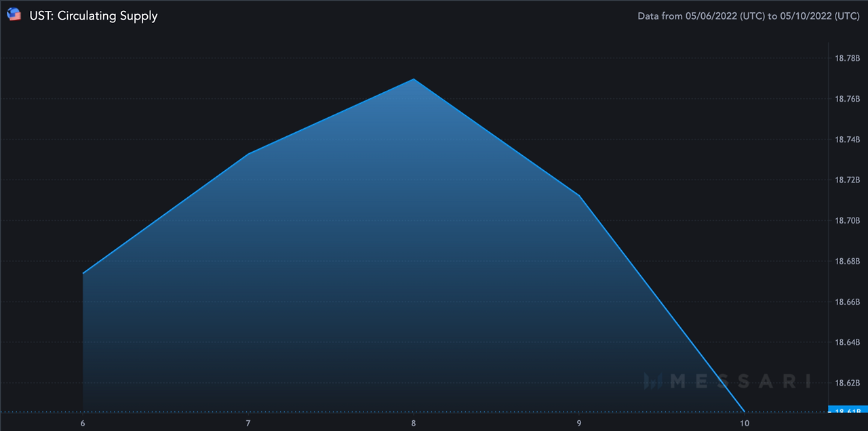Image resolution: width=868 pixels, height=431 pixels.
Task: Click the x-axis label 8
Action: pos(414,423)
